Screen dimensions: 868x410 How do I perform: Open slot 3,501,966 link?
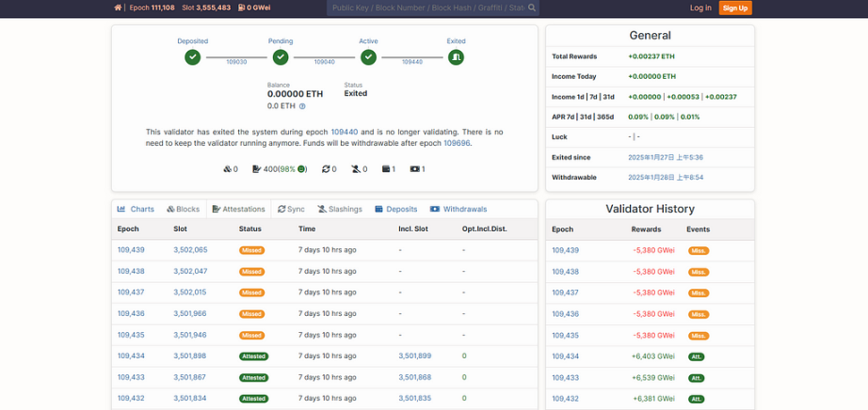[190, 314]
